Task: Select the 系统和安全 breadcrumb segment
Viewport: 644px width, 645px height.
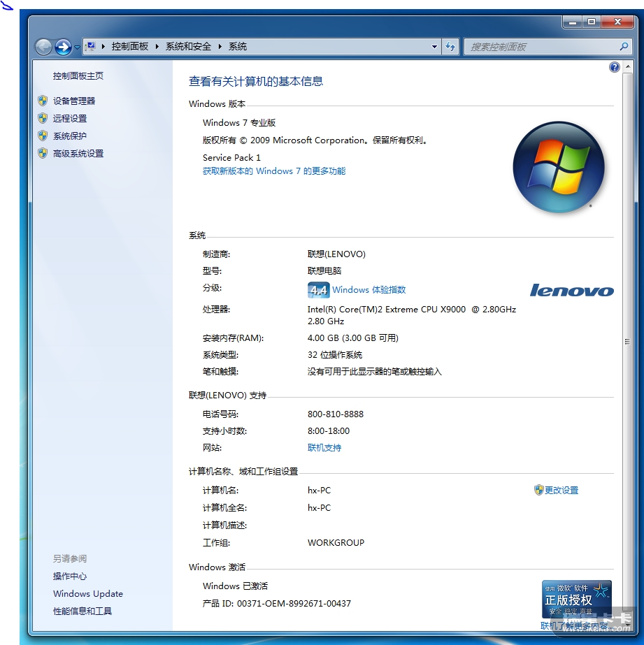Action: [188, 47]
